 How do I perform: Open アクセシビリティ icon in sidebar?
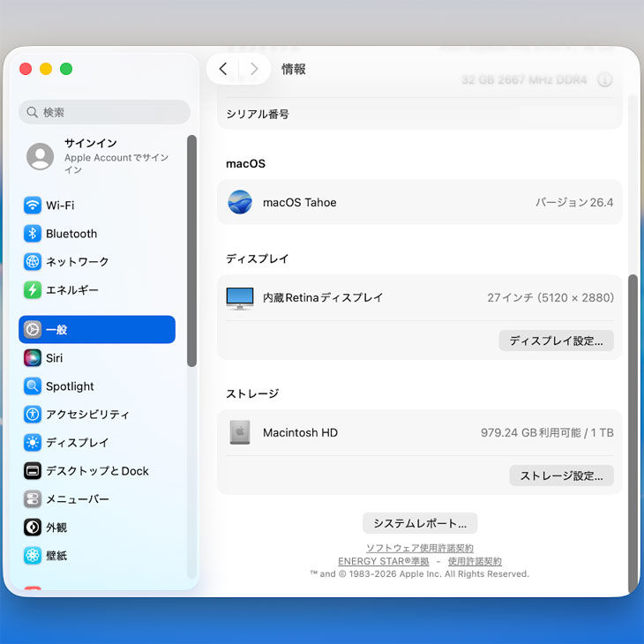point(33,415)
